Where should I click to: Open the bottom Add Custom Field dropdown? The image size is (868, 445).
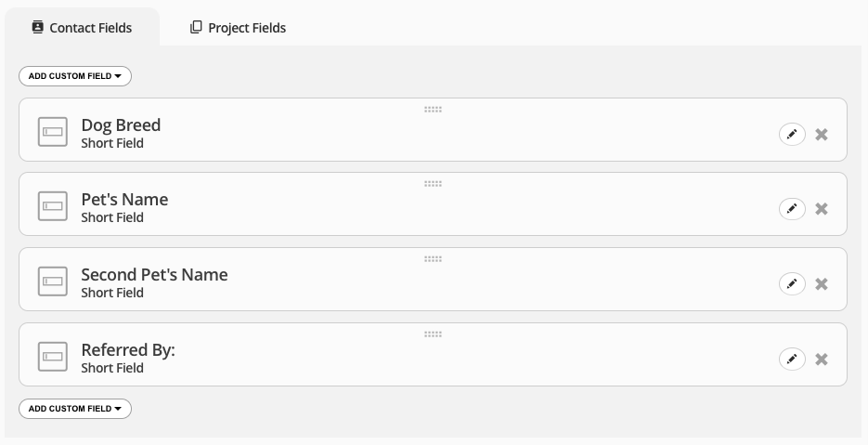pos(75,409)
